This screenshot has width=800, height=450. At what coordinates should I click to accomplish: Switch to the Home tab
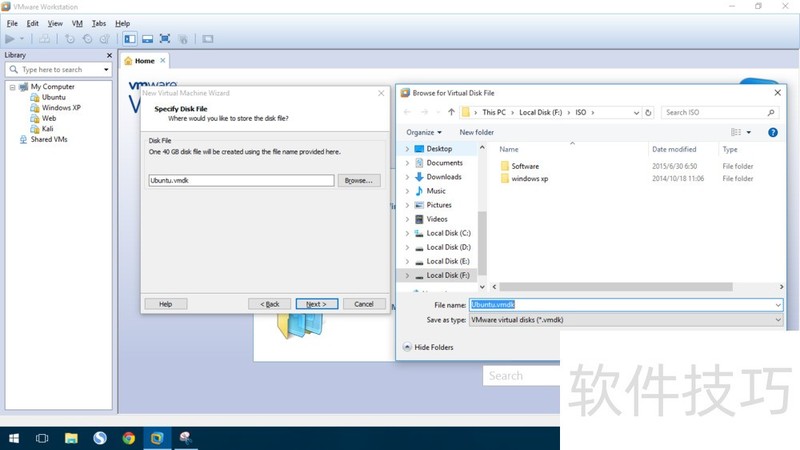pyautogui.click(x=140, y=61)
